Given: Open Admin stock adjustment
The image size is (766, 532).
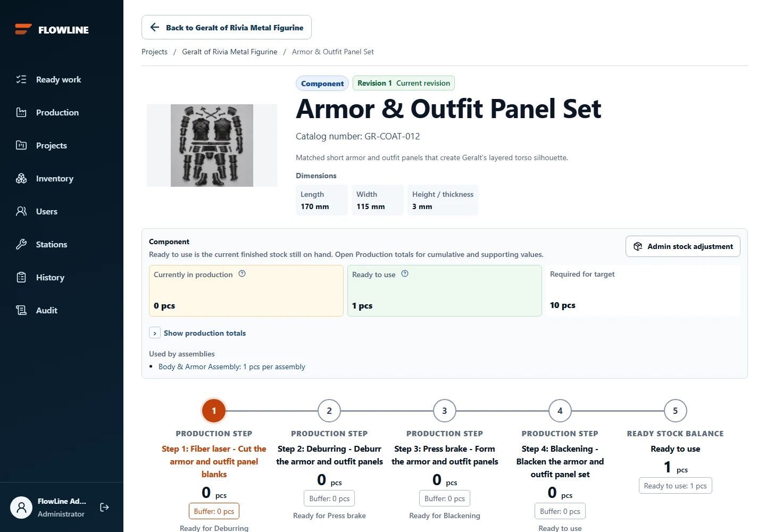Looking at the screenshot, I should coord(683,246).
